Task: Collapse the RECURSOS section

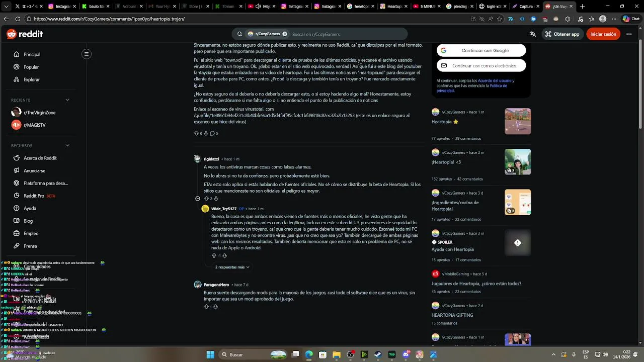Action: (67, 145)
